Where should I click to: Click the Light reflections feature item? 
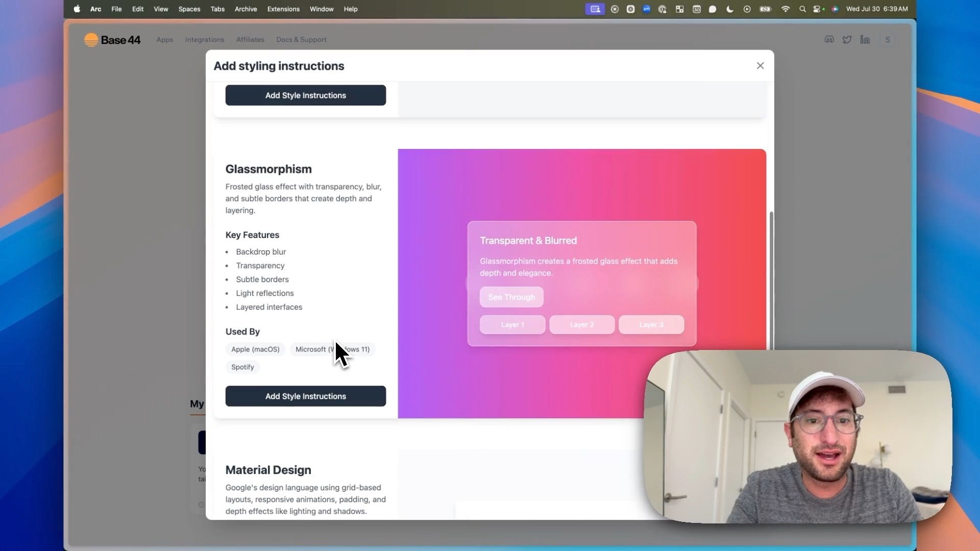click(x=265, y=293)
